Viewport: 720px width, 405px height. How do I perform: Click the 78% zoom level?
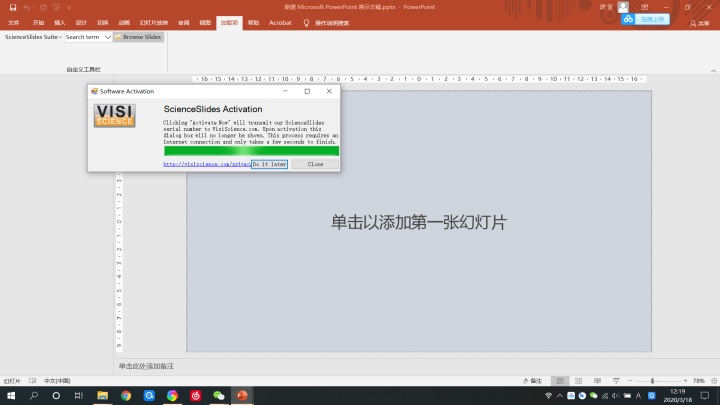698,381
